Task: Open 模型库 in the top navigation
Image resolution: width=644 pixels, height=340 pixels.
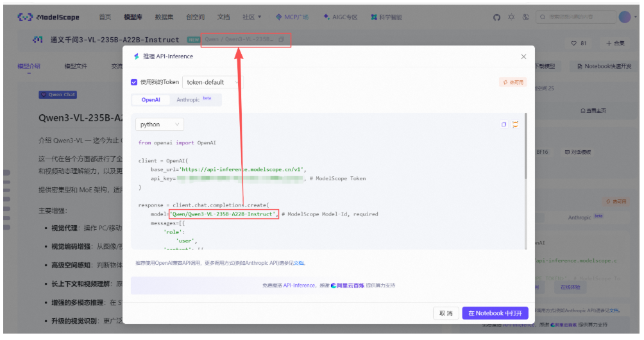Action: click(133, 17)
